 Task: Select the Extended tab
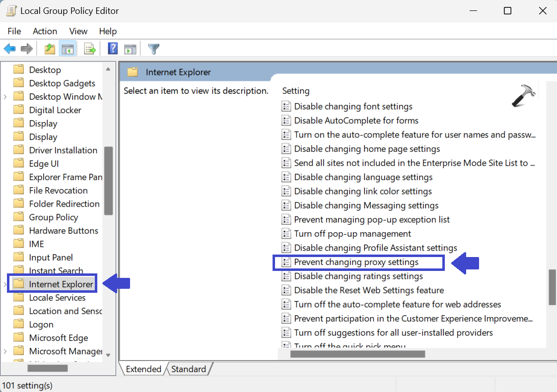coord(143,369)
